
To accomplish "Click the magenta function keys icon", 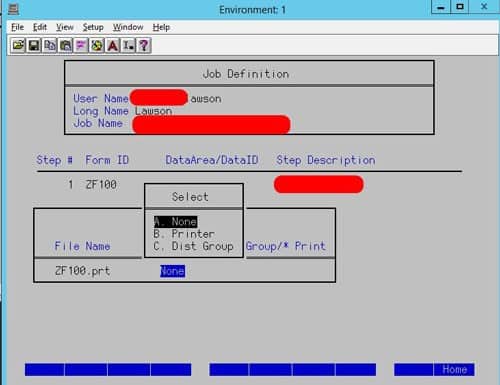I will [81, 45].
